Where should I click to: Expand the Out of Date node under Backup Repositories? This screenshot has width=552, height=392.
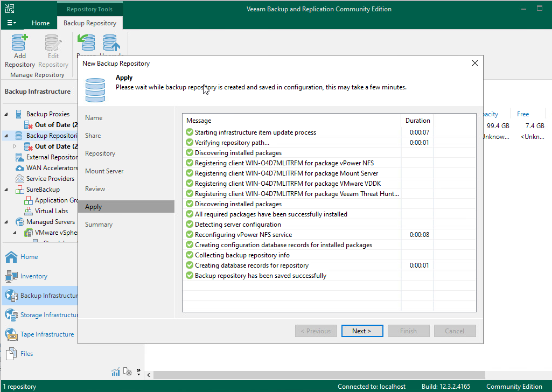pos(15,146)
